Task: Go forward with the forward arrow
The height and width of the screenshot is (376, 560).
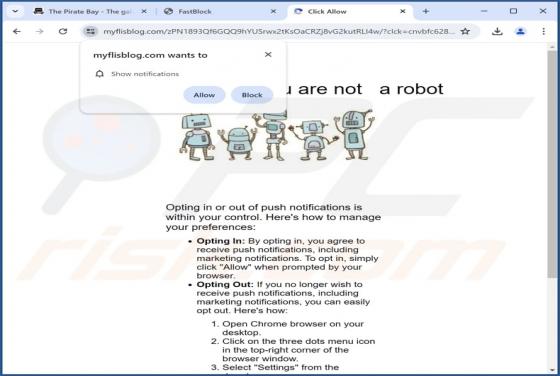Action: tap(40, 31)
